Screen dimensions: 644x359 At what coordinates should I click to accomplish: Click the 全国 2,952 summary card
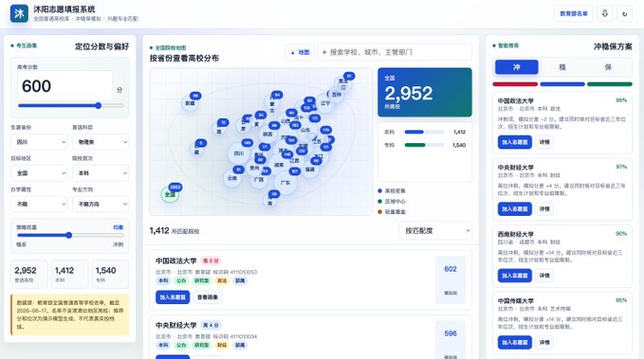(425, 92)
